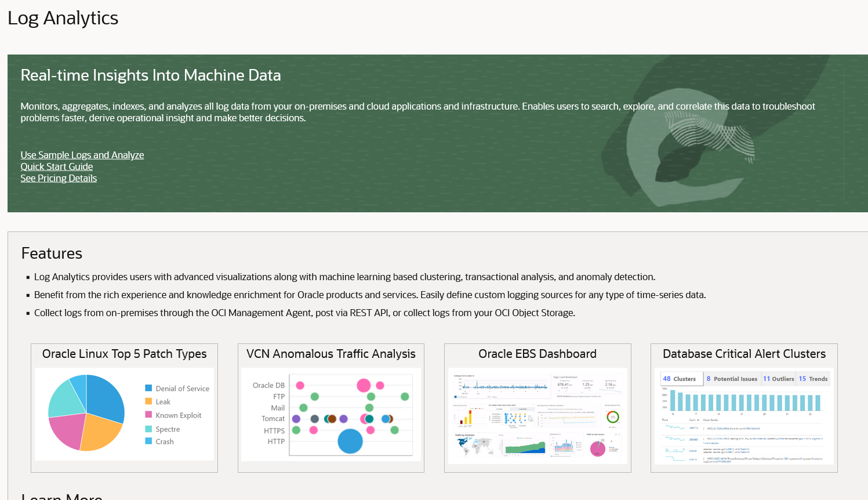Screen dimensions: 868x500
Task: Click the pink Known Exploit legend marker
Action: tap(149, 415)
